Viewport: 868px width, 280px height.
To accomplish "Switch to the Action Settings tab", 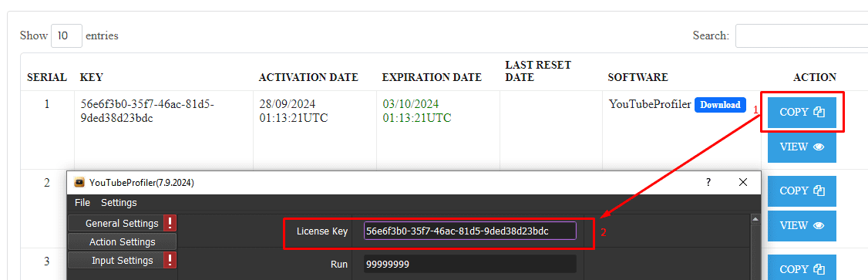I will coord(123,242).
